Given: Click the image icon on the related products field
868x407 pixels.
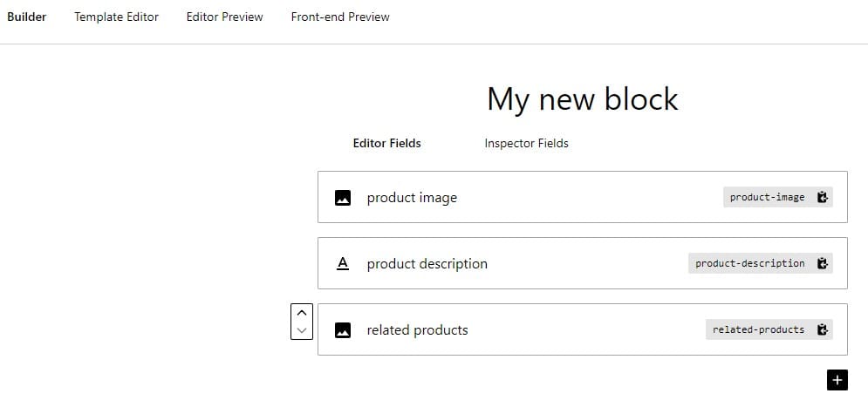Looking at the screenshot, I should coord(343,330).
